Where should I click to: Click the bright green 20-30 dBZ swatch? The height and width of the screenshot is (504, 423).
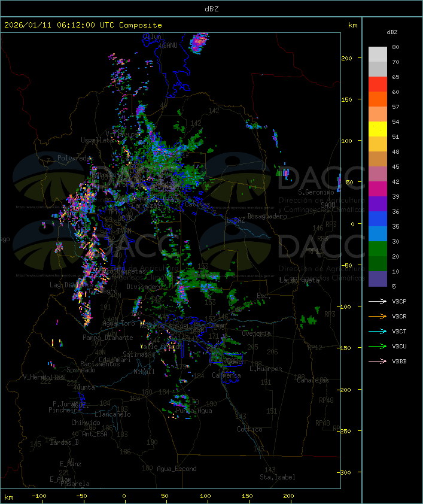pos(378,248)
